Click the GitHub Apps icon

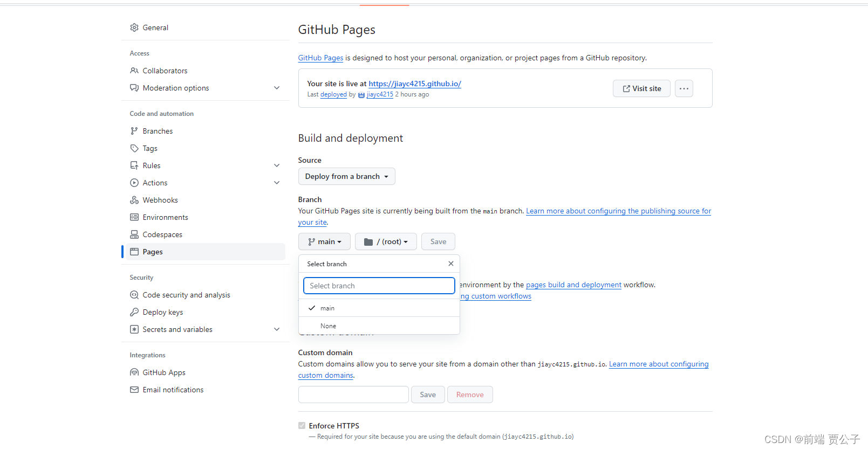pos(134,372)
